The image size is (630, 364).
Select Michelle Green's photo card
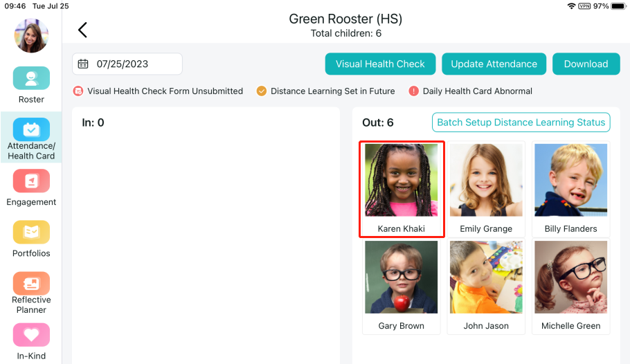(571, 286)
